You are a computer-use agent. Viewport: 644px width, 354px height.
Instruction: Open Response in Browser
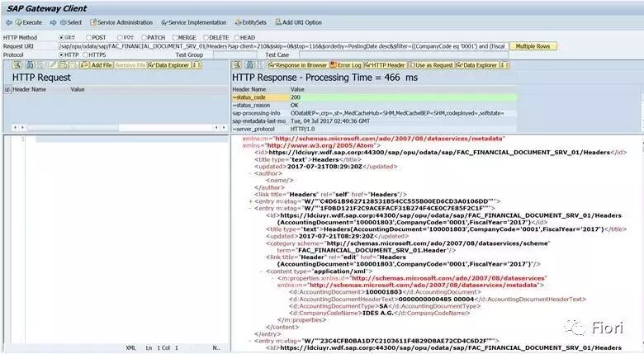(298, 65)
